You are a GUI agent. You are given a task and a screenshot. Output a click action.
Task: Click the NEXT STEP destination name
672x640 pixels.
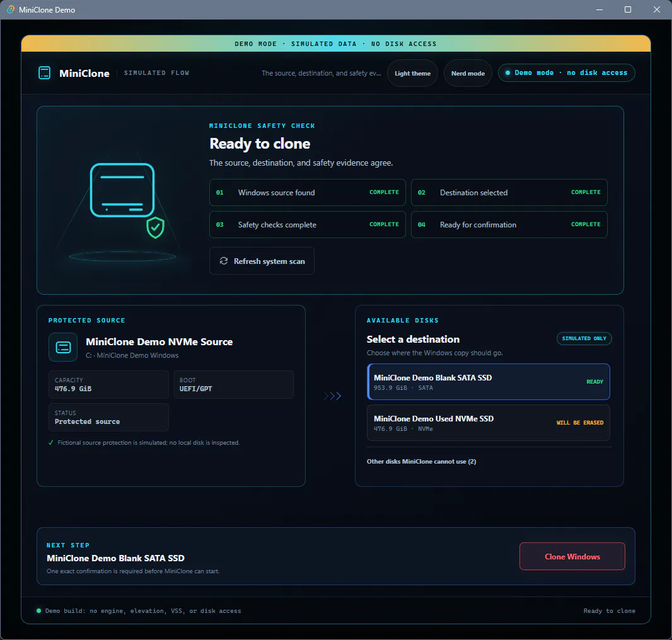point(115,558)
